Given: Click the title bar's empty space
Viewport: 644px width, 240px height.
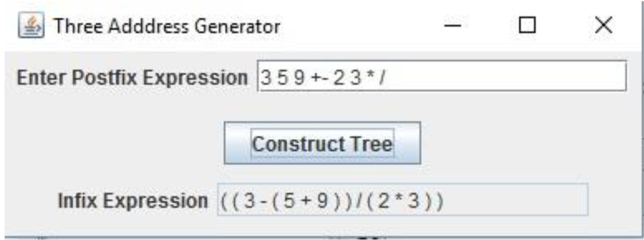Looking at the screenshot, I should tap(357, 26).
